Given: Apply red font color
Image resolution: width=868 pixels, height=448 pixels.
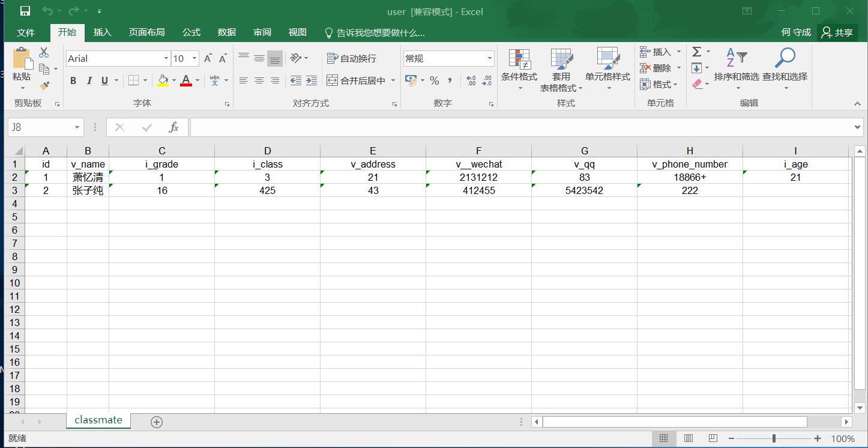Looking at the screenshot, I should (186, 80).
